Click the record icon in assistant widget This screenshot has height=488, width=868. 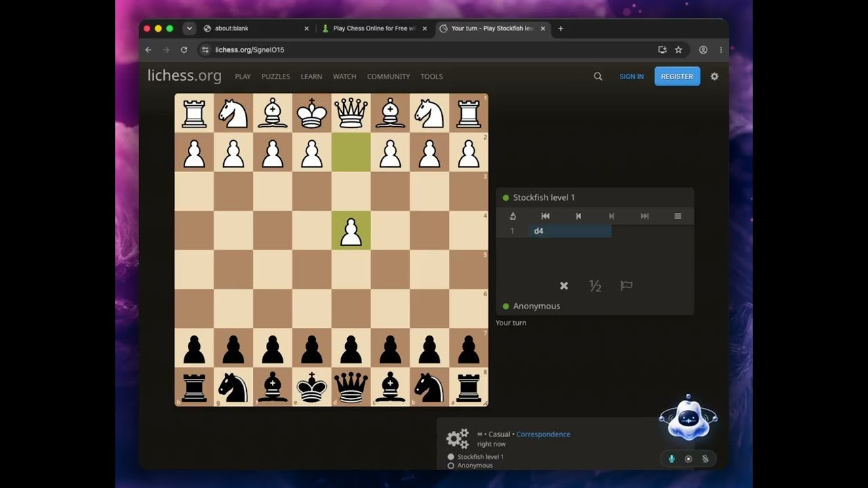pos(688,459)
